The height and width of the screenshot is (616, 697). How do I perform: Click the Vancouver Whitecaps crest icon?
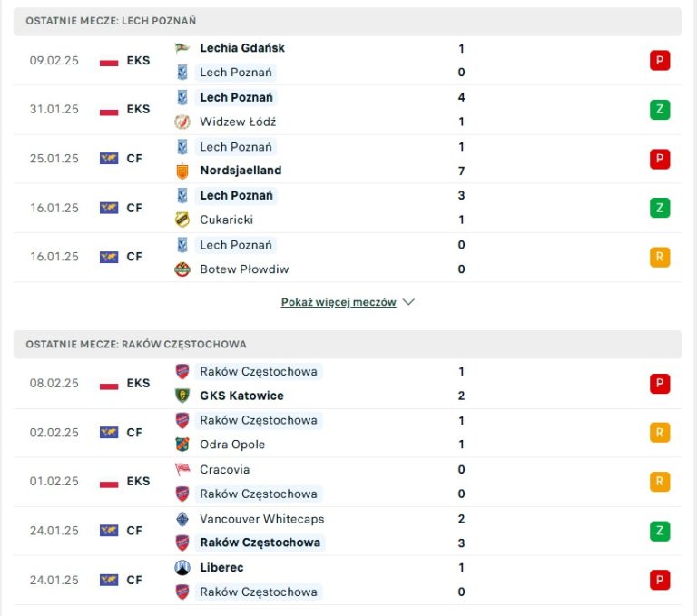(x=182, y=519)
